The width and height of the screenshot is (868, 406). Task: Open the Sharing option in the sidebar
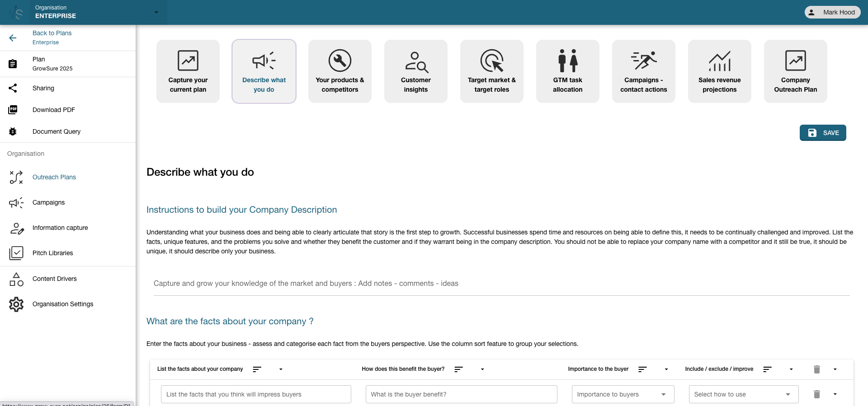[43, 88]
